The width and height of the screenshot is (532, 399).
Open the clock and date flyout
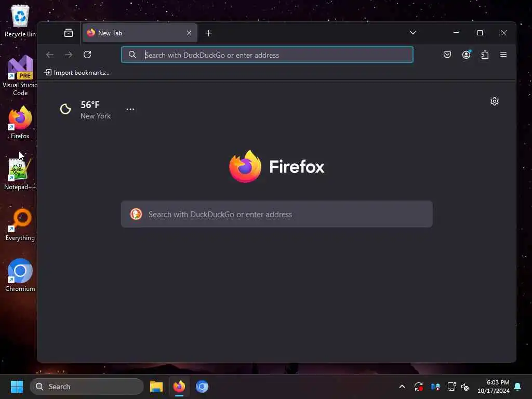tap(494, 387)
